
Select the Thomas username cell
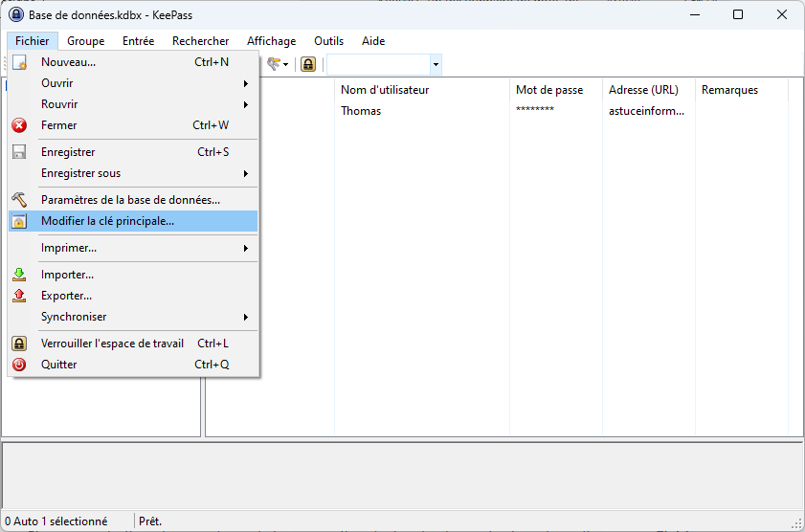pyautogui.click(x=361, y=111)
